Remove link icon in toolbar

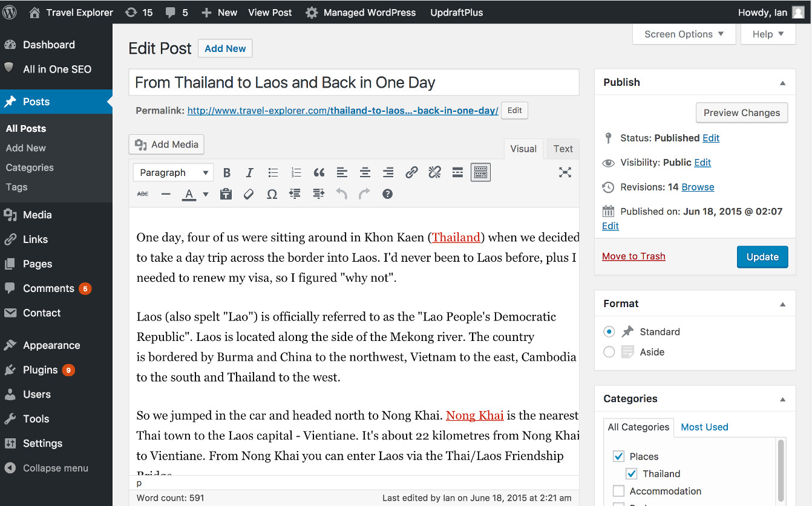point(434,173)
